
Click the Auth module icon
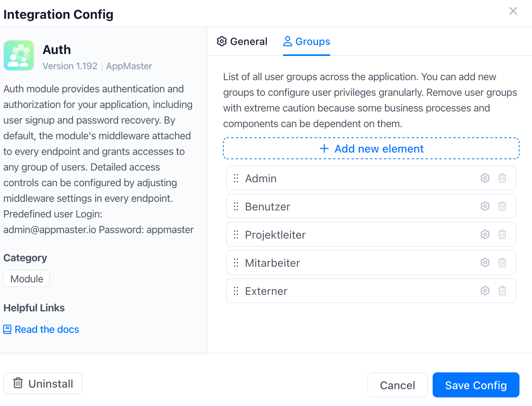coord(19,56)
